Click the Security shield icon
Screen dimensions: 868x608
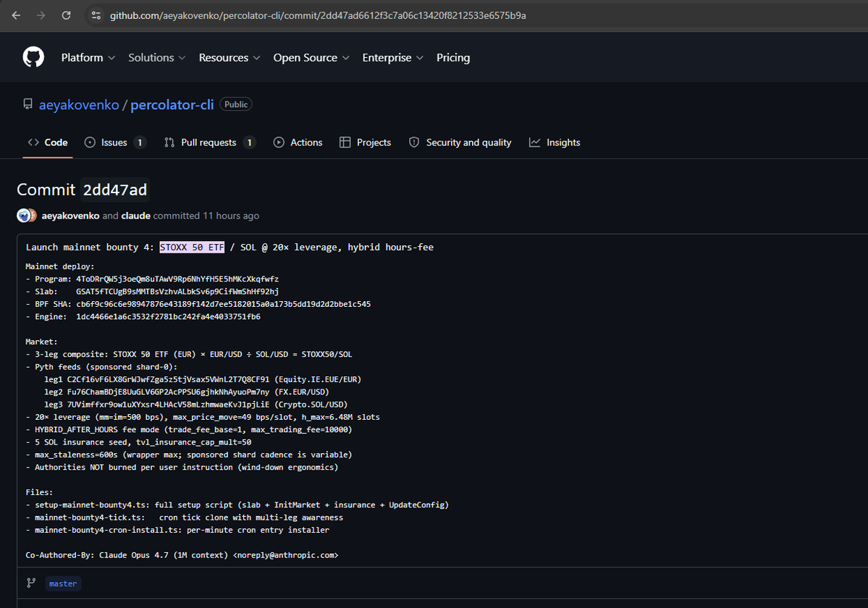click(414, 142)
